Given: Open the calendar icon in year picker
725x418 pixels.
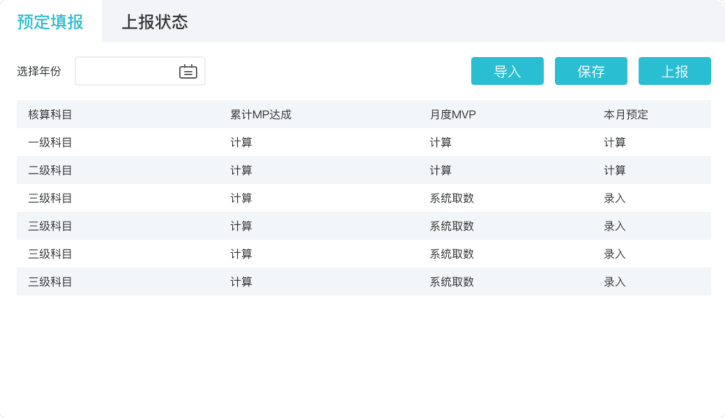Looking at the screenshot, I should point(188,71).
